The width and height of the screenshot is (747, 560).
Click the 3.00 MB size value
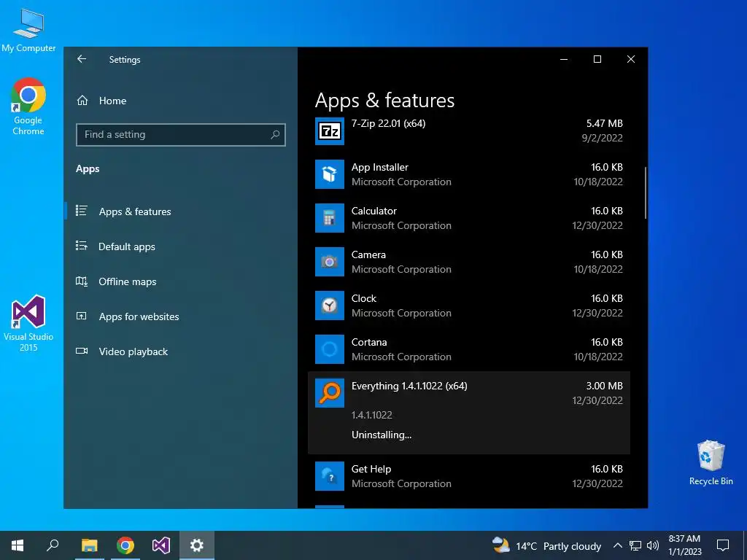605,386
